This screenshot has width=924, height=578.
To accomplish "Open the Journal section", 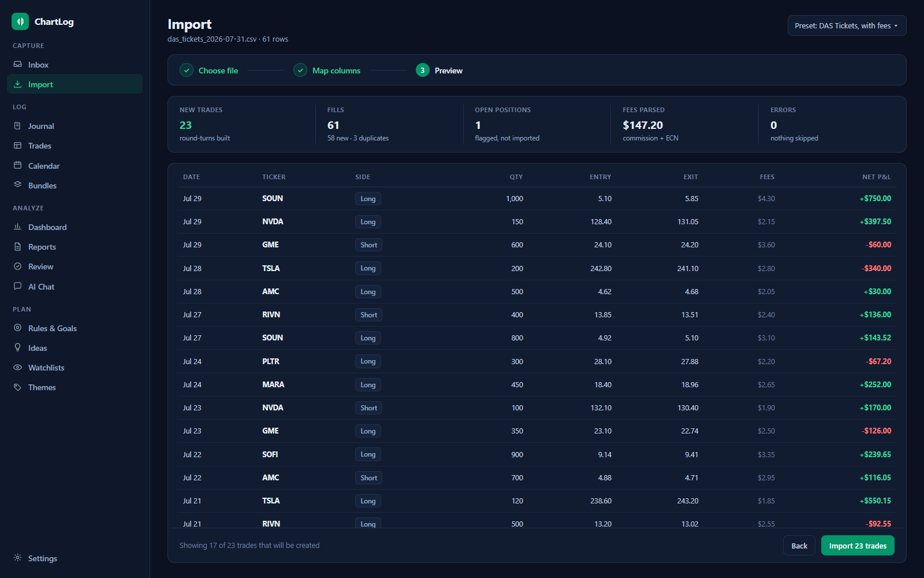I will click(74, 126).
